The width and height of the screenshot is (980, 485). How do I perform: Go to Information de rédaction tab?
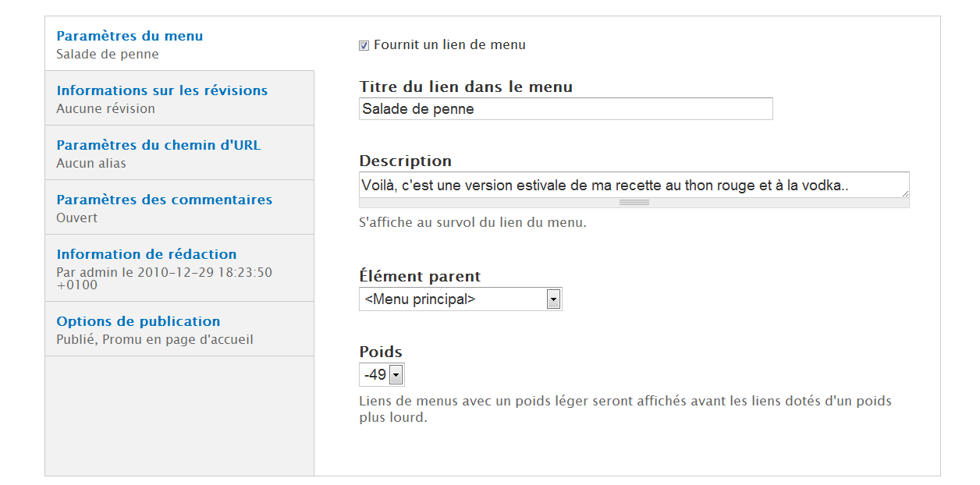[x=146, y=254]
